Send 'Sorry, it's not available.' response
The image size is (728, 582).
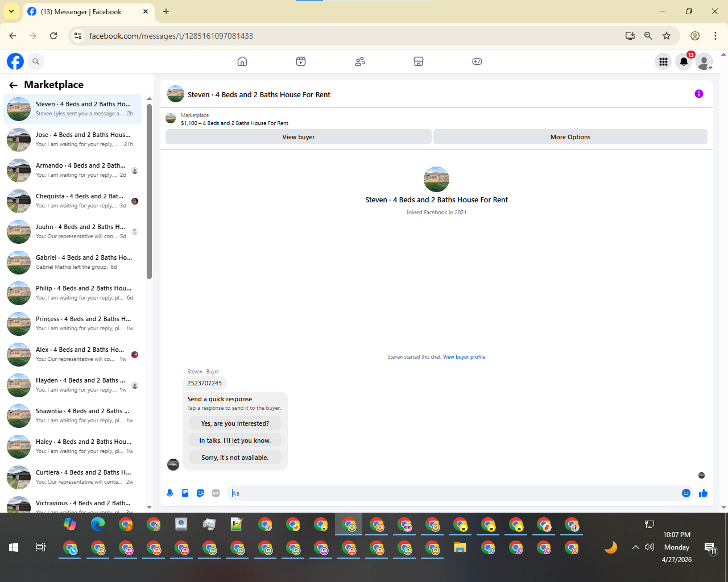point(235,458)
